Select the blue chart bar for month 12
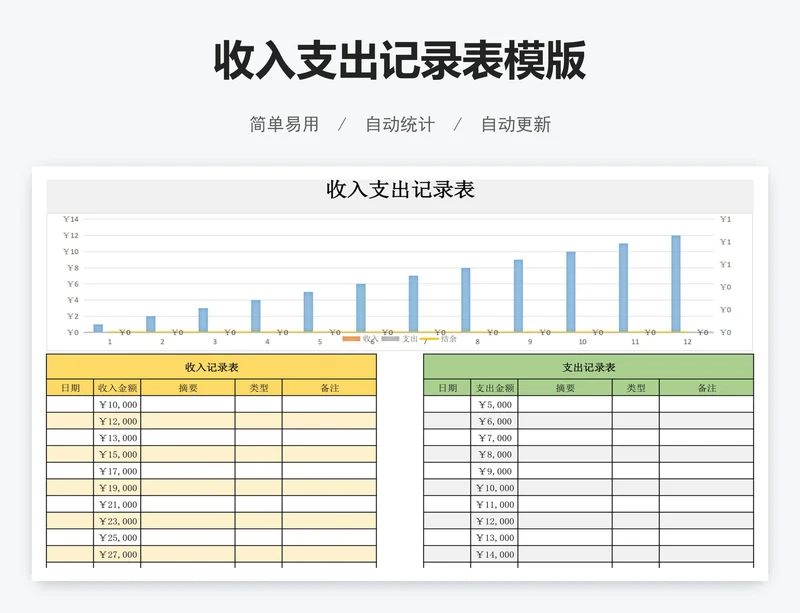Screen dimensions: 800x613 click(676, 284)
